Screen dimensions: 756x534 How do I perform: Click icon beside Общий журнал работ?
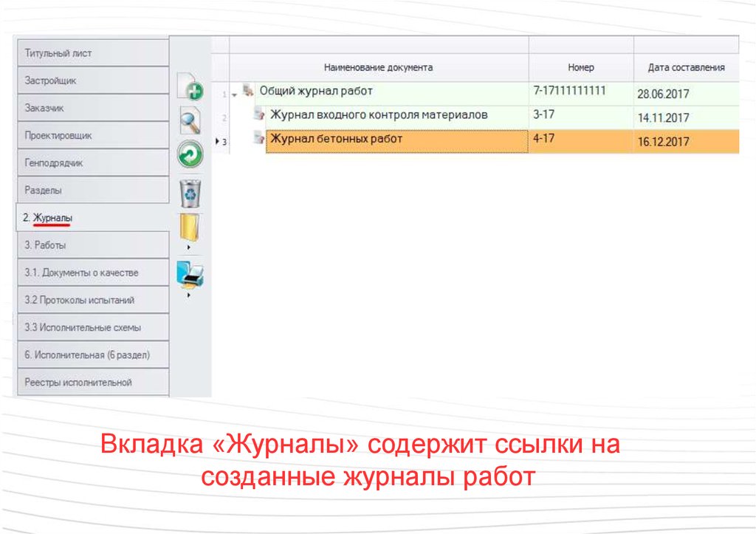[248, 90]
